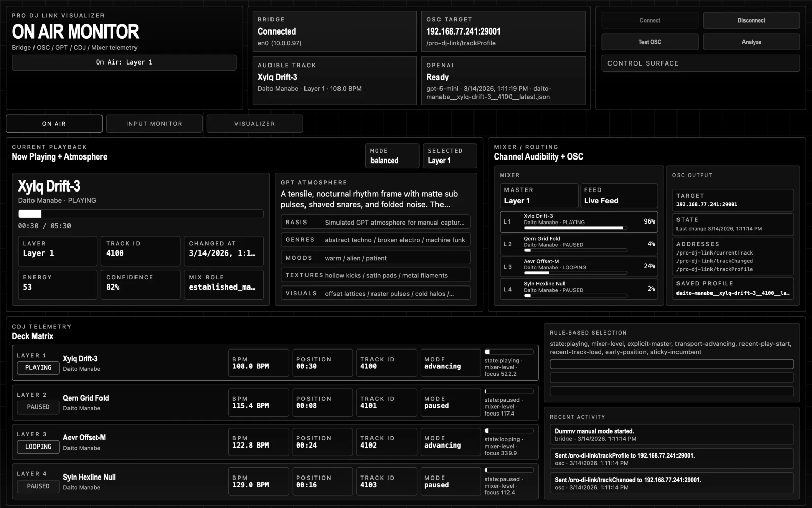
Task: Select the L1 Xylq Drift-3 mixer channel
Action: coord(579,221)
